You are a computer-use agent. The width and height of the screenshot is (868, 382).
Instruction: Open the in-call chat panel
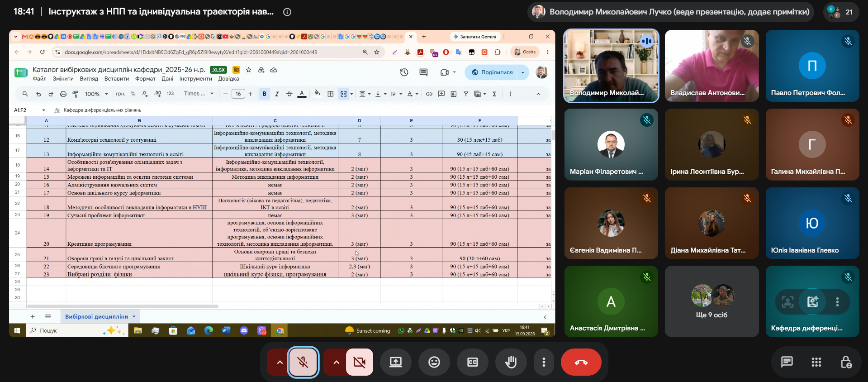[787, 362]
